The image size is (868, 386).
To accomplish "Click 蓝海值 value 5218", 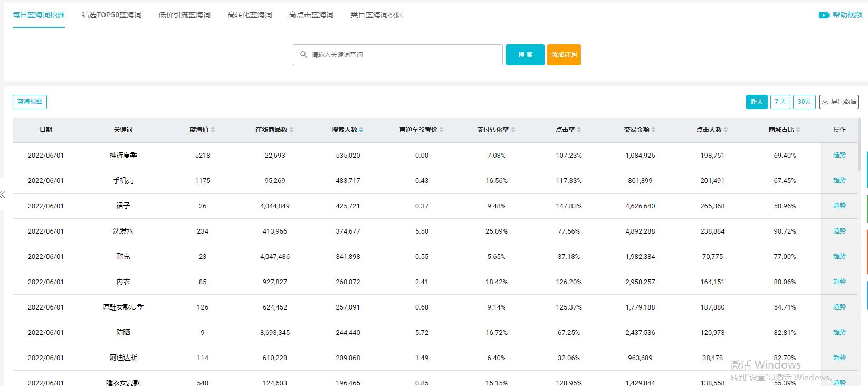I will click(x=203, y=156).
